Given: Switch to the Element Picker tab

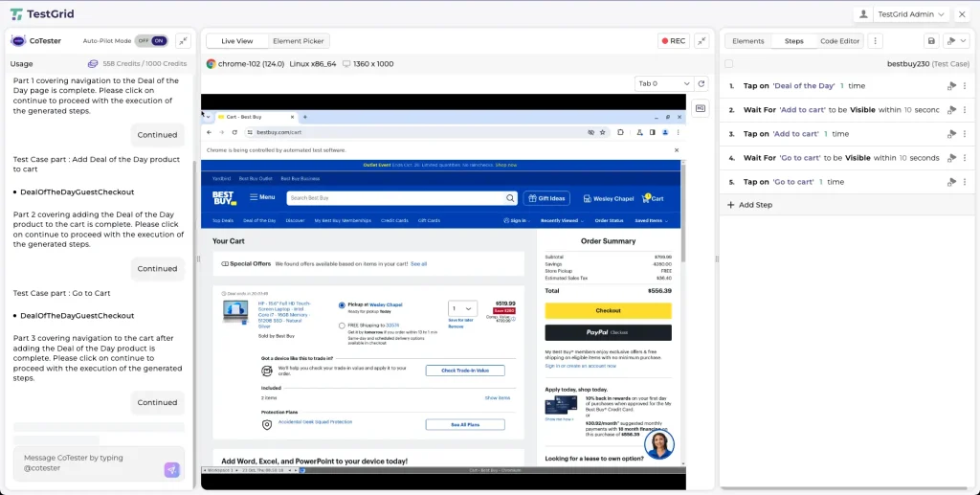Looking at the screenshot, I should (298, 41).
